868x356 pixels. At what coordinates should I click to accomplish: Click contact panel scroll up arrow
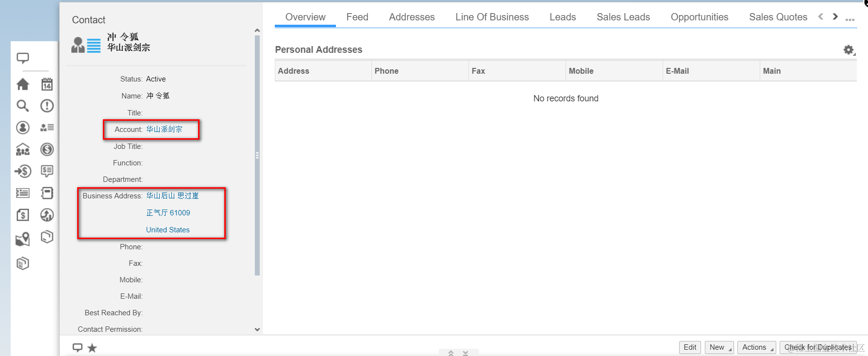point(257,31)
